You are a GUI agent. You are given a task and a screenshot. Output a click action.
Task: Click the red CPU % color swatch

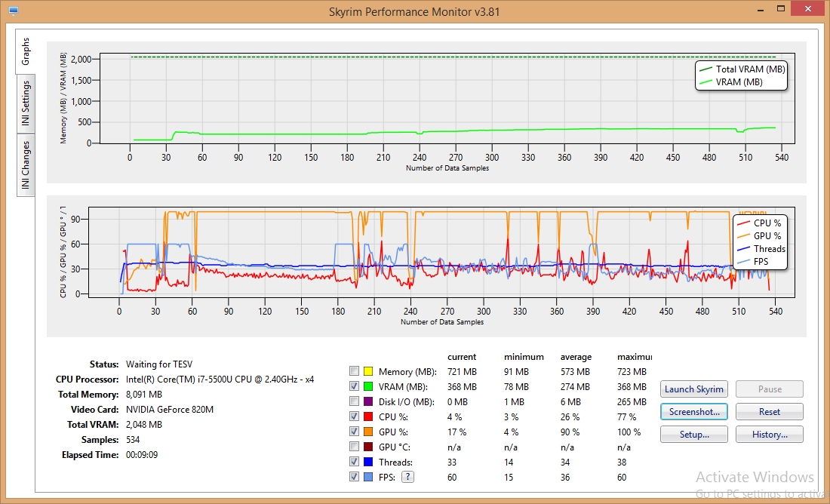pyautogui.click(x=369, y=416)
